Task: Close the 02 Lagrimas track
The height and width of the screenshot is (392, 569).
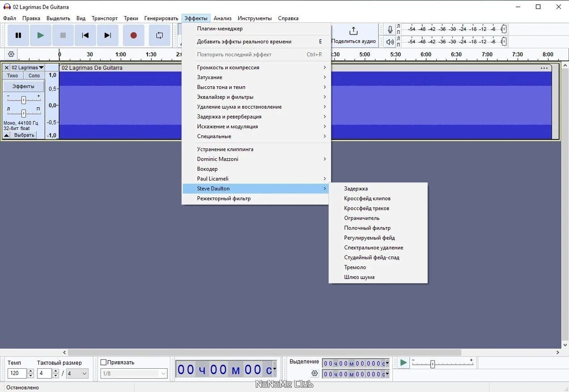Action: point(7,68)
